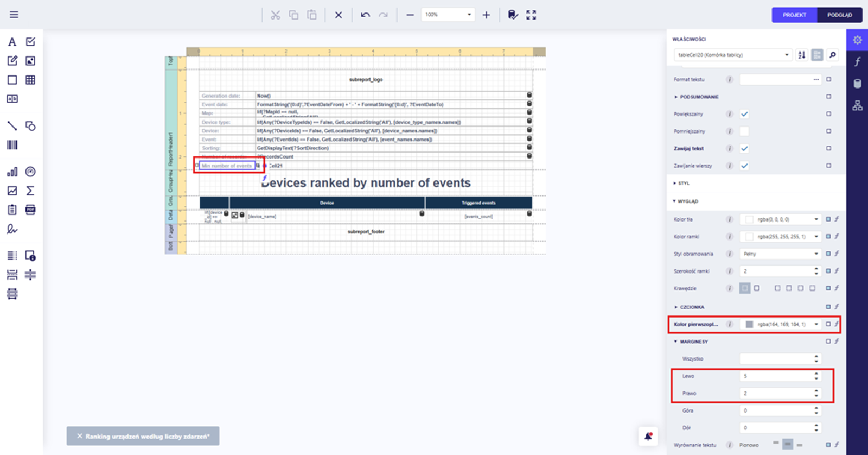Switch to the PODGLĄD tab
The height and width of the screenshot is (455, 868).
pyautogui.click(x=839, y=15)
